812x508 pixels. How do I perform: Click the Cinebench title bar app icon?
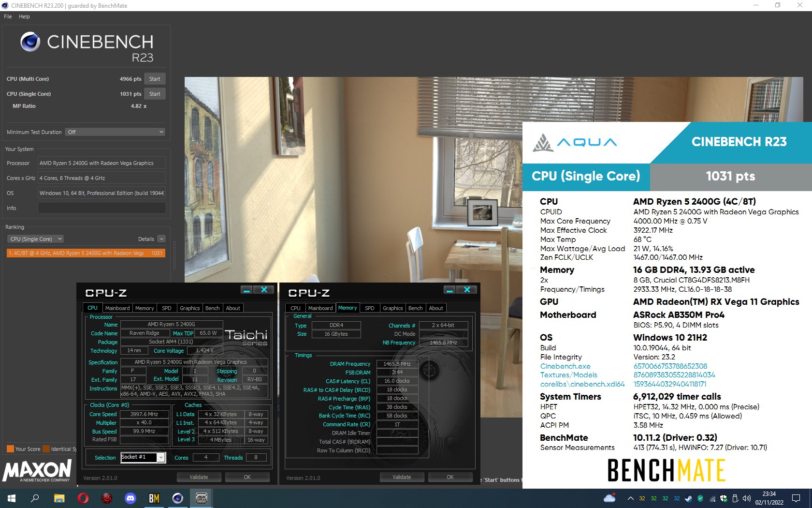tap(5, 5)
